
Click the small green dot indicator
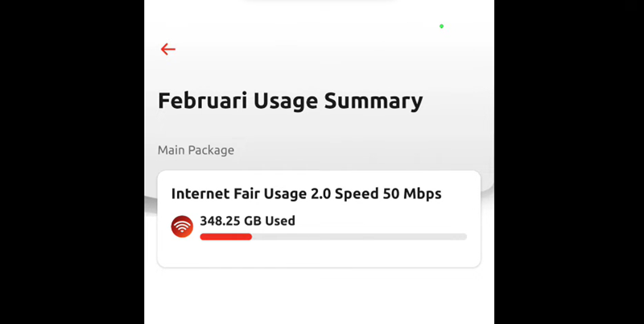click(x=441, y=27)
